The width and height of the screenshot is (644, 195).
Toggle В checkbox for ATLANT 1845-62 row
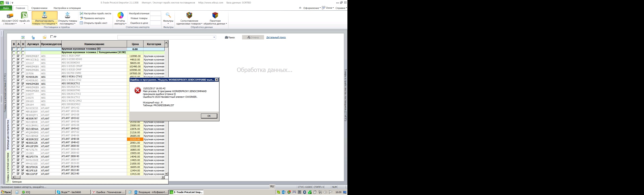[14, 129]
